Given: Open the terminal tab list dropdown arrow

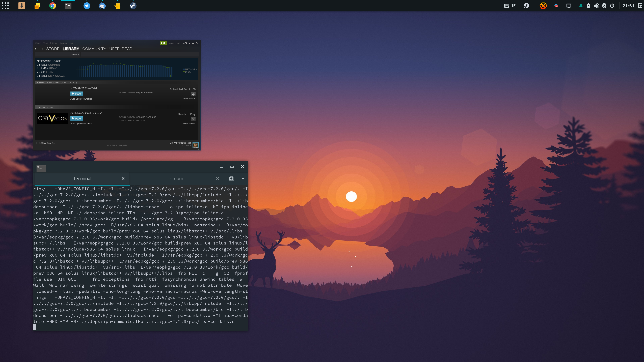Looking at the screenshot, I should 243,179.
